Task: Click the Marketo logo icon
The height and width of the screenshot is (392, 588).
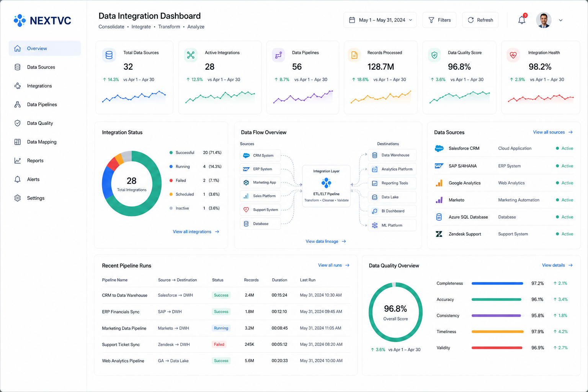Action: pyautogui.click(x=439, y=200)
